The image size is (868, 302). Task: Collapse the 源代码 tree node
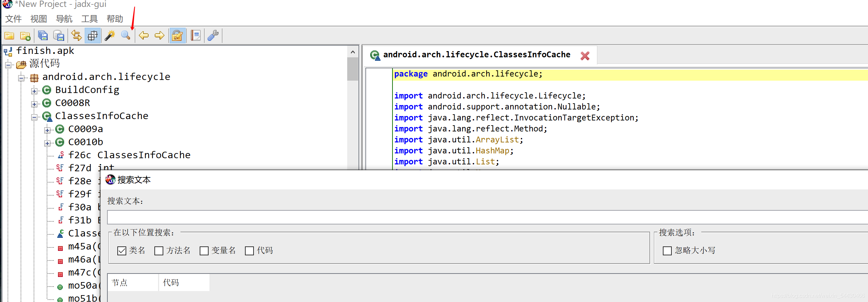[8, 65]
